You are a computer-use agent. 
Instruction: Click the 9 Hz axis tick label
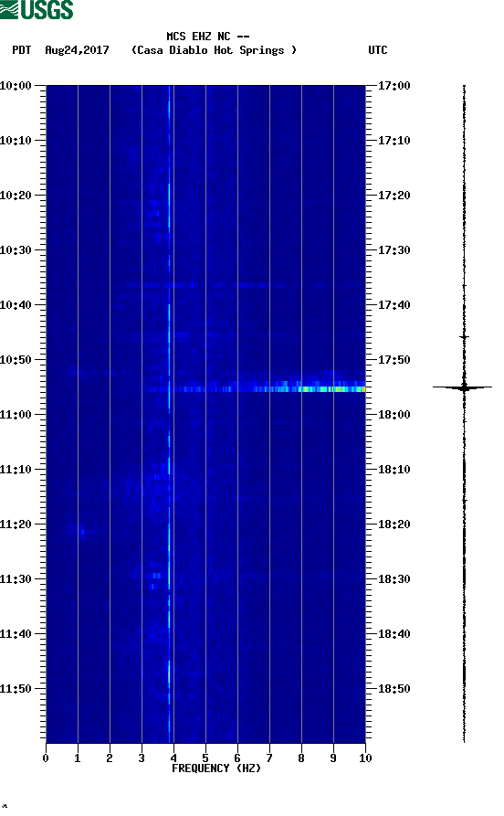(333, 758)
